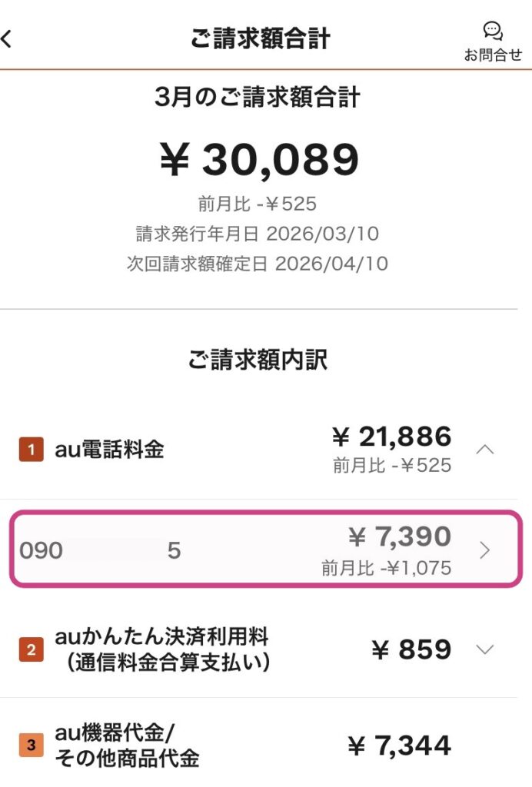Click the 次回請求額確定日 2026/04/10 line
Viewport: 532px width, 787px height.
pos(258,264)
